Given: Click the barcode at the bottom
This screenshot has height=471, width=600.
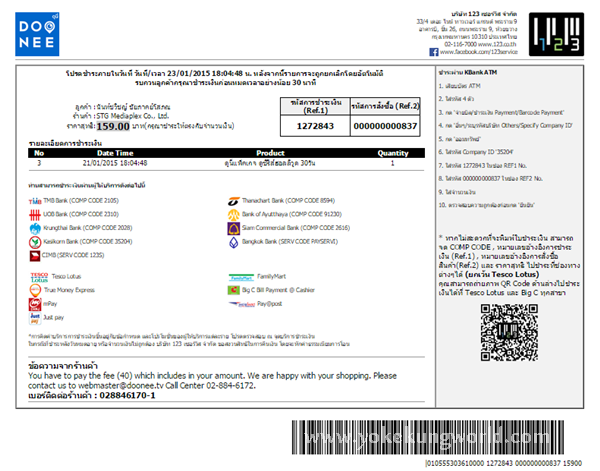Looking at the screenshot, I should pos(441,436).
